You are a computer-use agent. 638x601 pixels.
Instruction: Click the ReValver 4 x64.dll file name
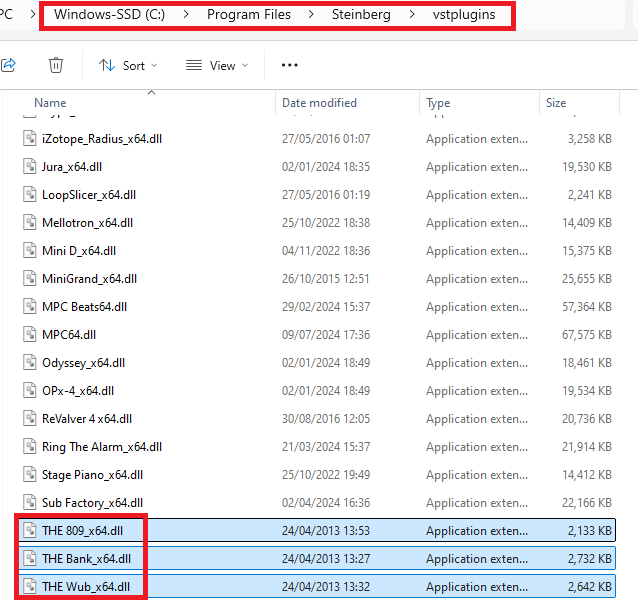tap(87, 419)
